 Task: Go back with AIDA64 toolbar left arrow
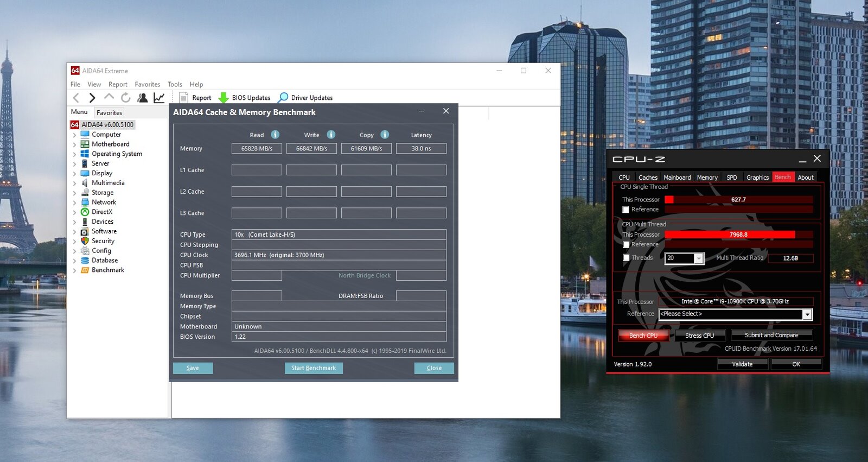[x=76, y=98]
